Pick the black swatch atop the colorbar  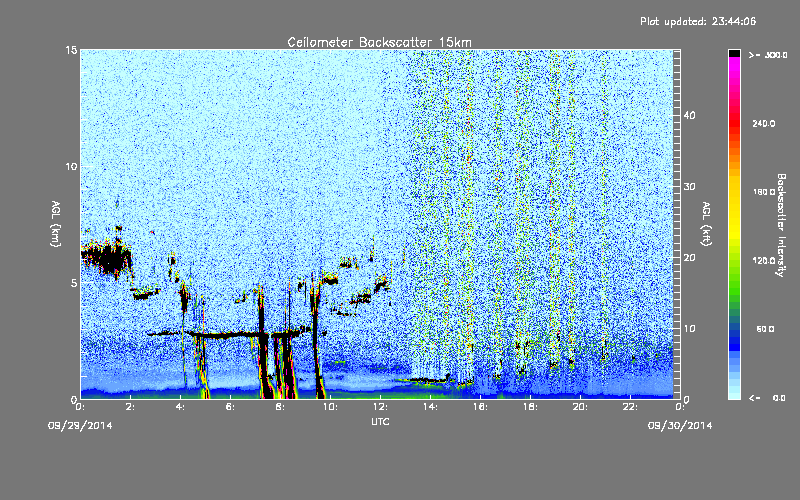click(734, 53)
